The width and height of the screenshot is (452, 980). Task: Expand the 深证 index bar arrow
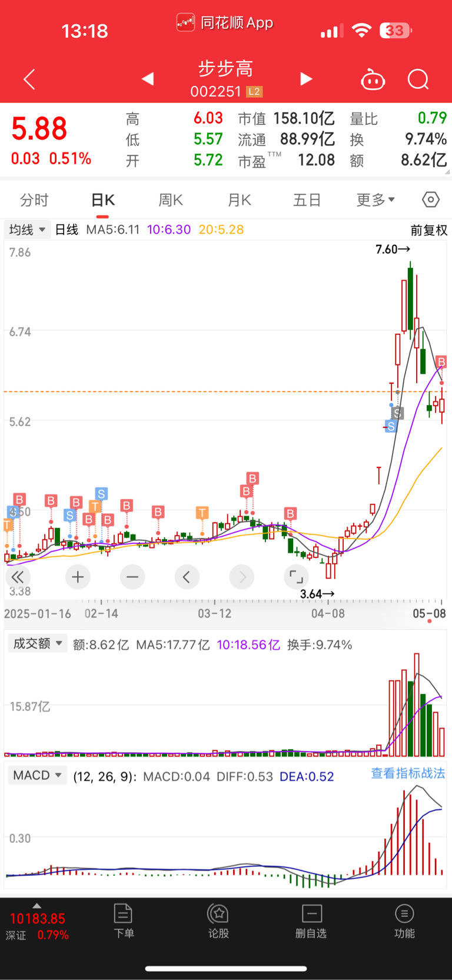pyautogui.click(x=37, y=906)
